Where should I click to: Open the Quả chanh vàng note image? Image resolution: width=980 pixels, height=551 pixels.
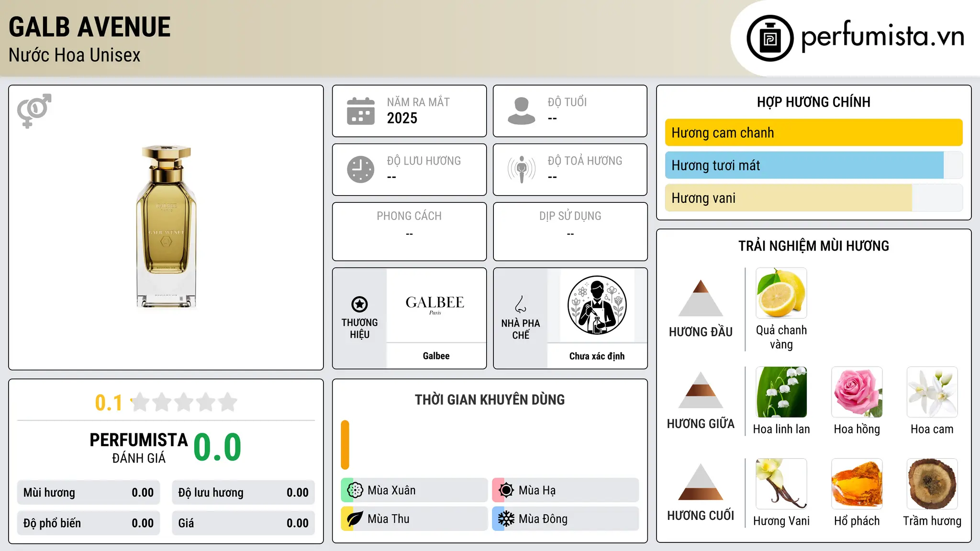(781, 293)
